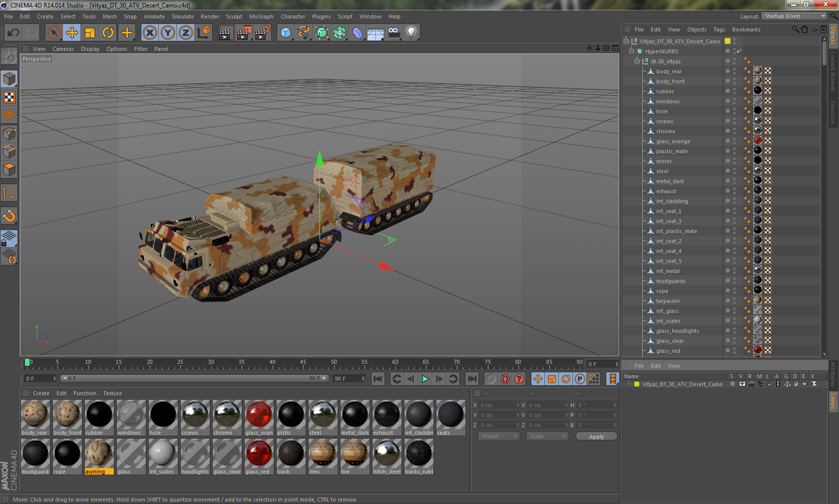
Task: Open Edit Render Settings
Action: click(262, 33)
